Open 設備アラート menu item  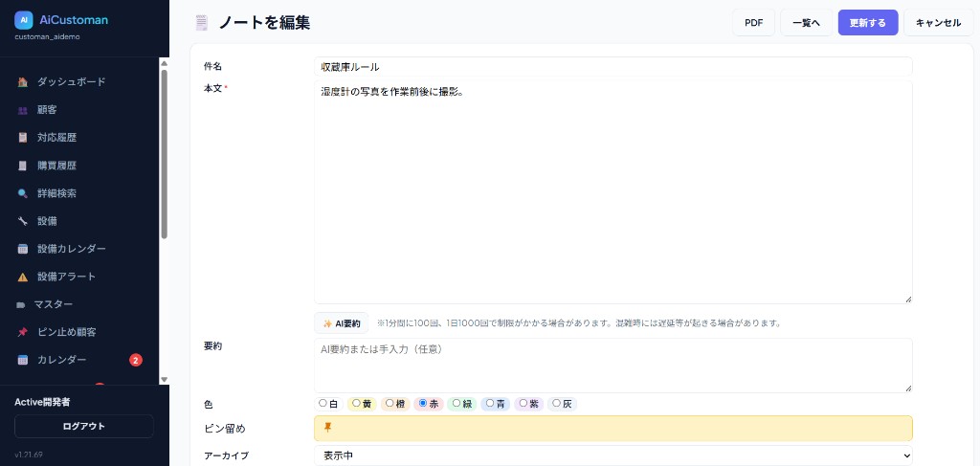66,277
